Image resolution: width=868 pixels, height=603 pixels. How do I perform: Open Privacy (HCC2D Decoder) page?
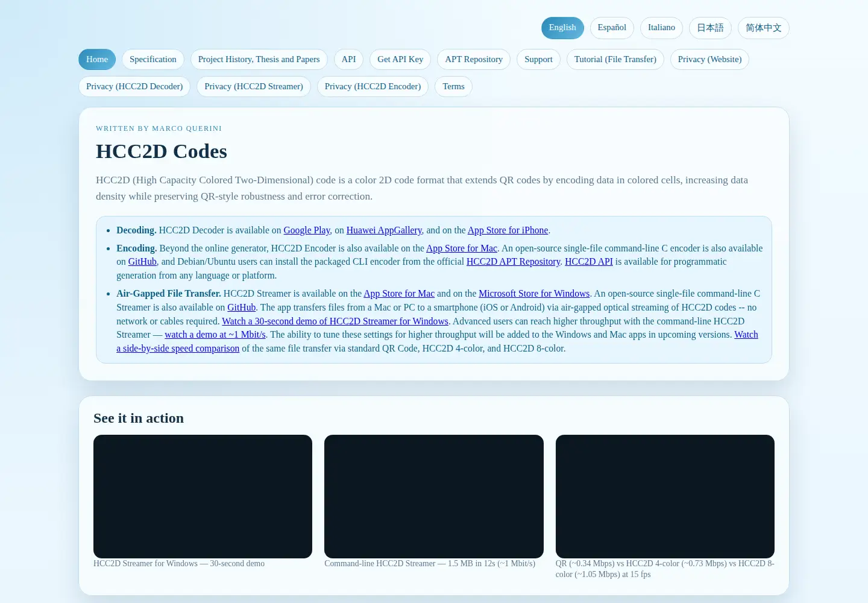[134, 86]
